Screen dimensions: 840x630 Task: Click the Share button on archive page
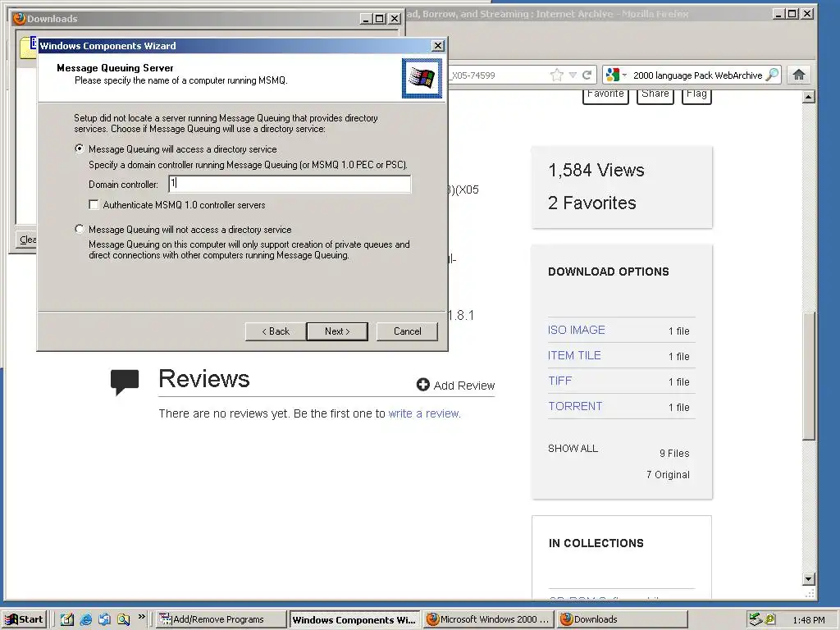pos(655,95)
